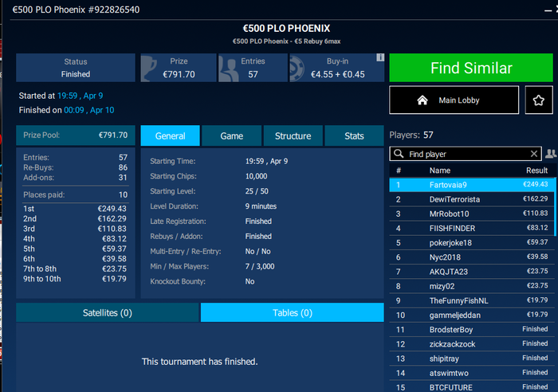Minimize the tournament lobby window

548,10
